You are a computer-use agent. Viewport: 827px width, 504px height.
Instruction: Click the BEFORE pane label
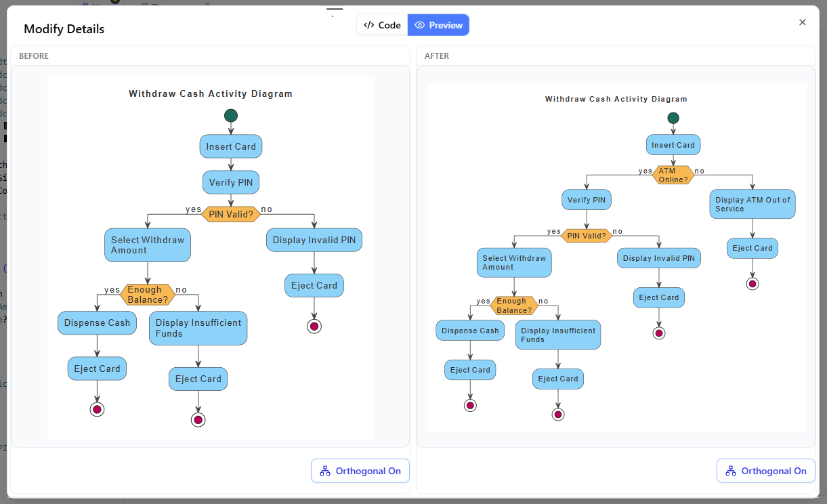click(x=34, y=56)
